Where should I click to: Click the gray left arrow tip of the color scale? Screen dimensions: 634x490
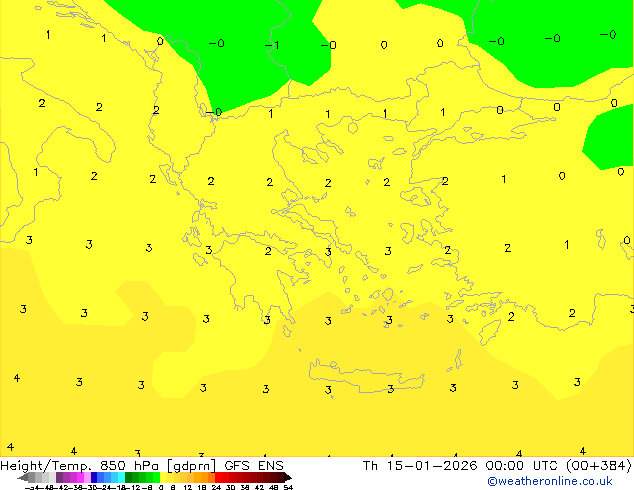click(23, 477)
